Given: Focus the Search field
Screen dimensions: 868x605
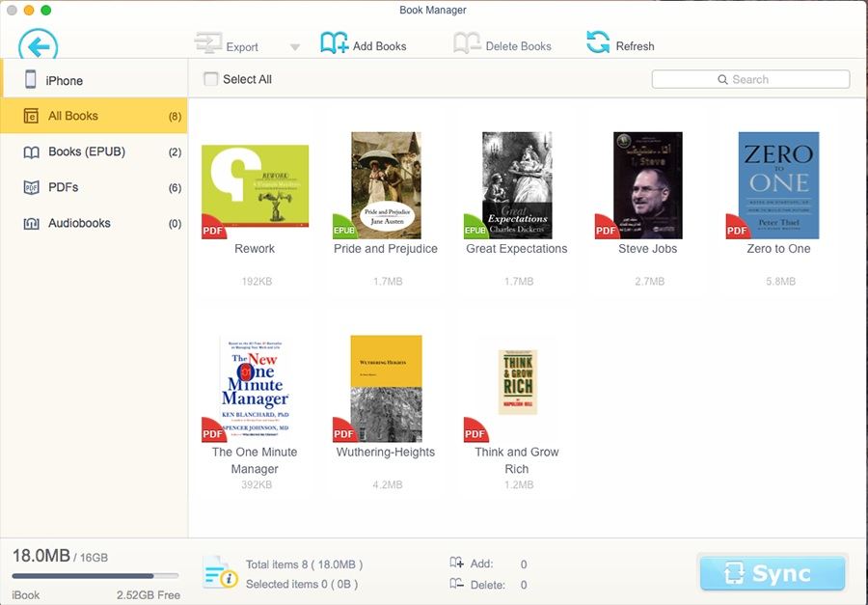Looking at the screenshot, I should (x=750, y=79).
